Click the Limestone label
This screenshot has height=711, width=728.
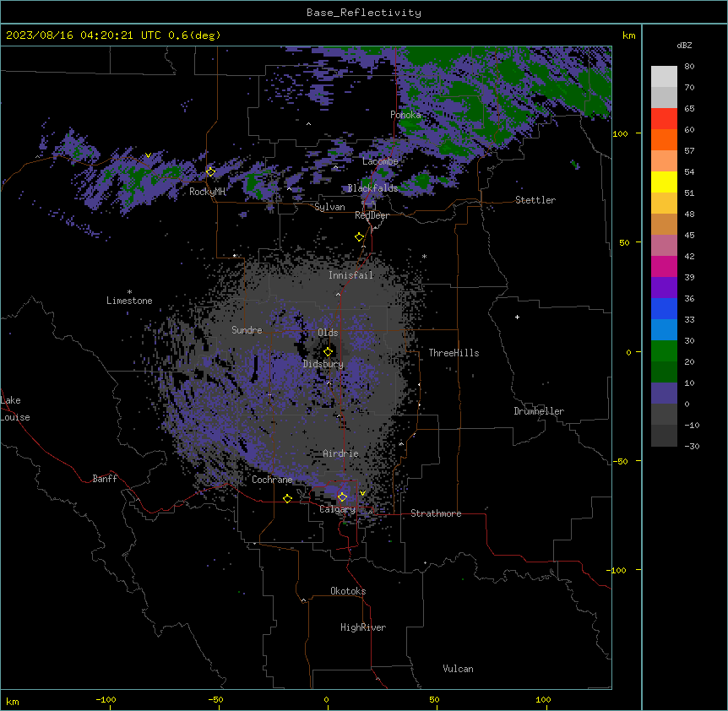tap(129, 301)
